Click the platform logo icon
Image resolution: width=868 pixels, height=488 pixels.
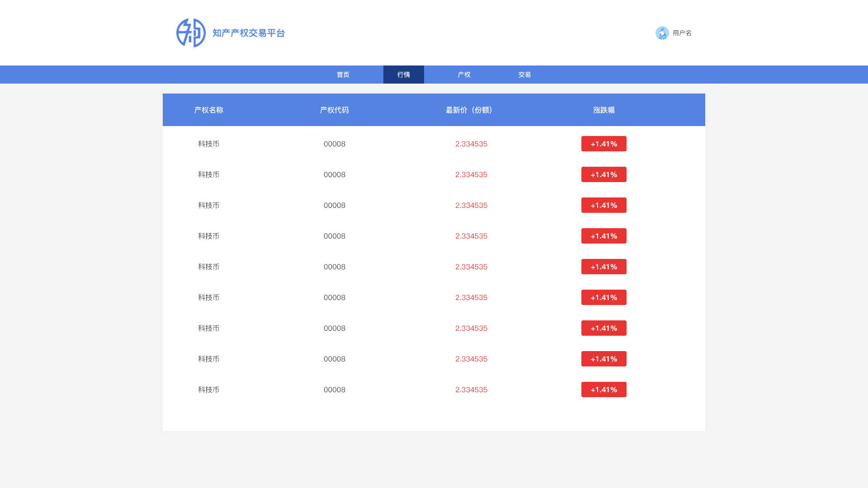(x=191, y=33)
